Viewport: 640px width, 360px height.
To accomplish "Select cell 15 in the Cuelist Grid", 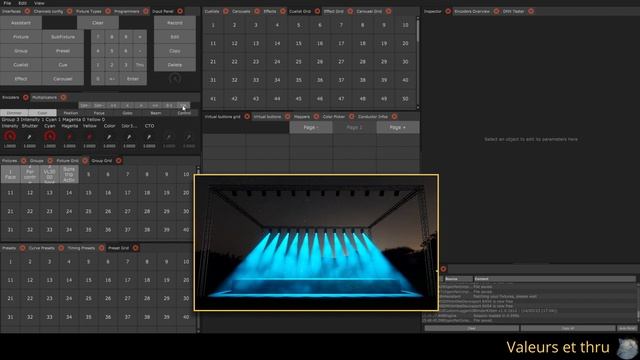I will 298,44.
